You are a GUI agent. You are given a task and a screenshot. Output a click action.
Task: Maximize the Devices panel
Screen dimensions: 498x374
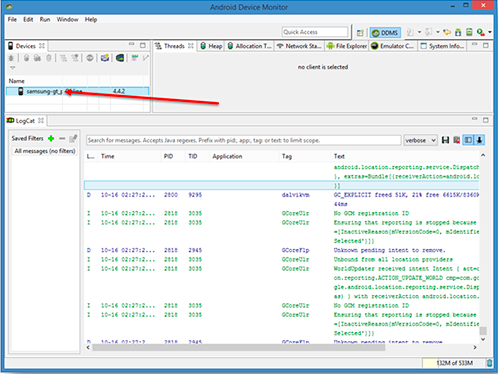143,45
